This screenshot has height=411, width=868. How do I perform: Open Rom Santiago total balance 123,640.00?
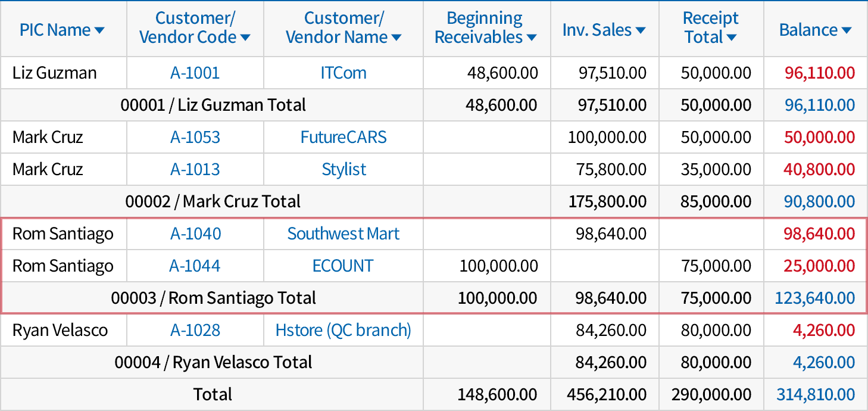point(814,298)
